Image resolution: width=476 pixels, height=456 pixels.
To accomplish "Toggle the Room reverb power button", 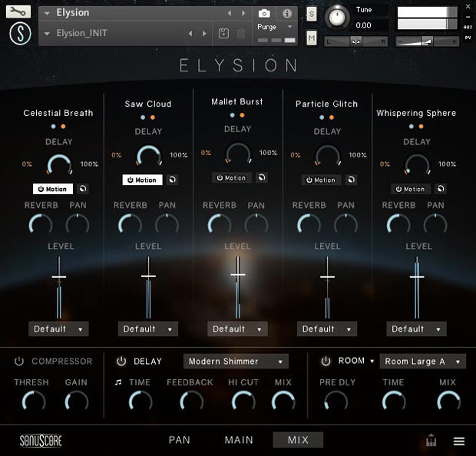I will (326, 362).
